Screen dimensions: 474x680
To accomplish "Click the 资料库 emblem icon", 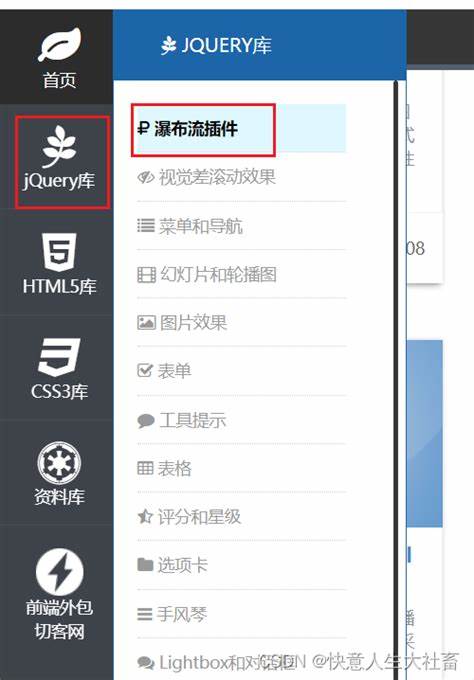I will tap(59, 463).
